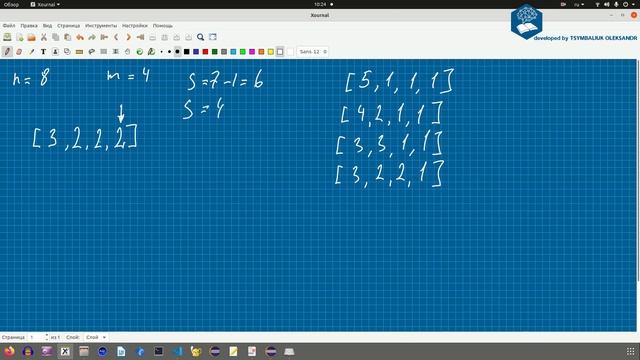640x360 pixels.
Task: Select the Insert Image tool
Action: 55,52
